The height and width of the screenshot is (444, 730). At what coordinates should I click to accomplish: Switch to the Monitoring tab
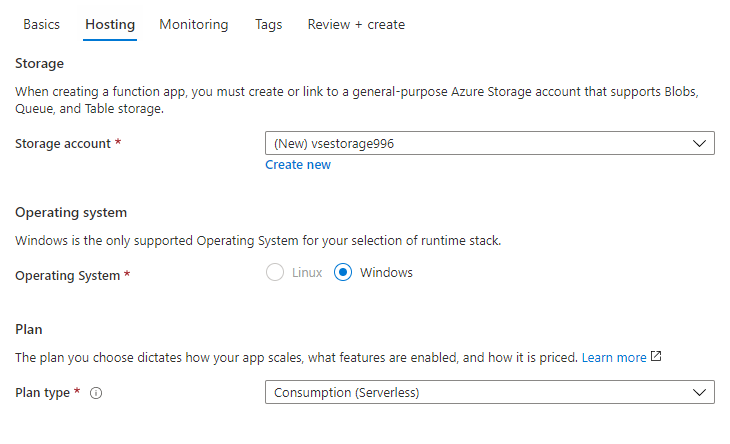pyautogui.click(x=194, y=24)
